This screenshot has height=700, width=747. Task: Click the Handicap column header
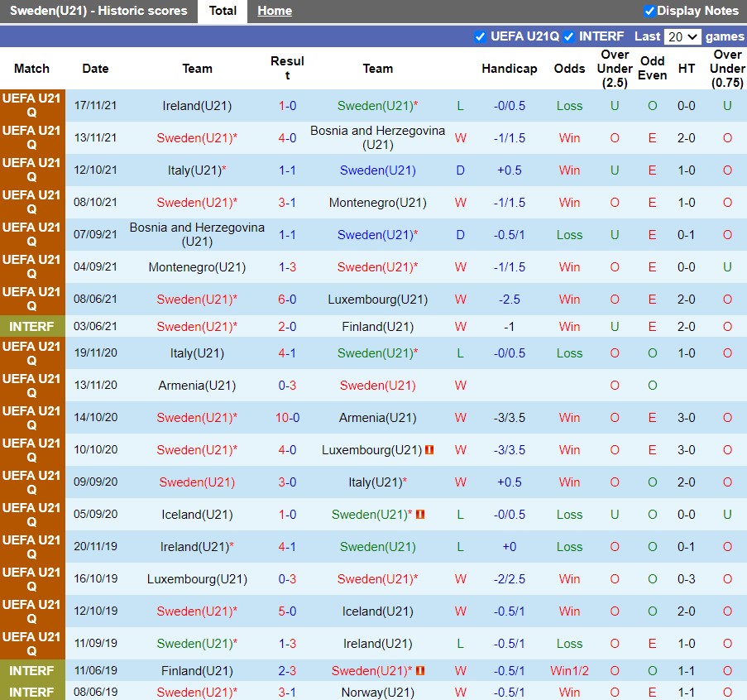coord(509,69)
